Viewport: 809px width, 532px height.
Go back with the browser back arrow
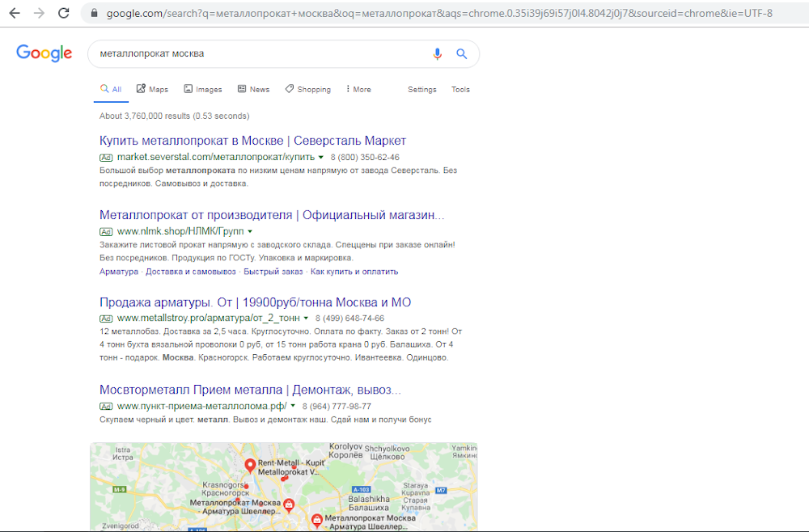tap(15, 13)
